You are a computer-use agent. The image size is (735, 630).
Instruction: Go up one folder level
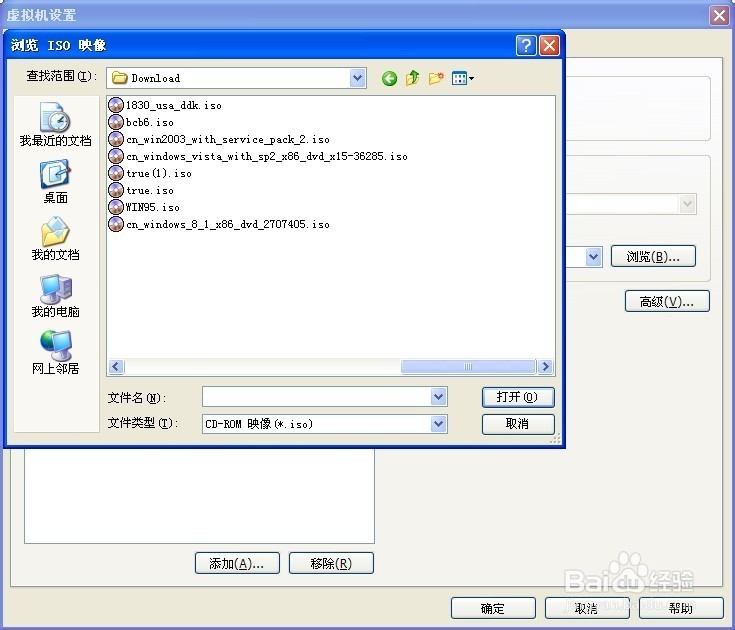click(x=412, y=78)
